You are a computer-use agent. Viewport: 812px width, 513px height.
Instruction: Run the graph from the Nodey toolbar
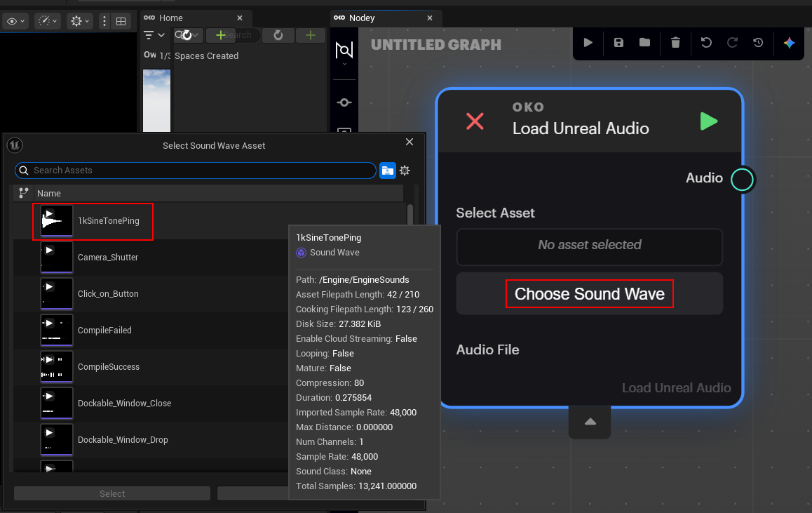tap(588, 43)
